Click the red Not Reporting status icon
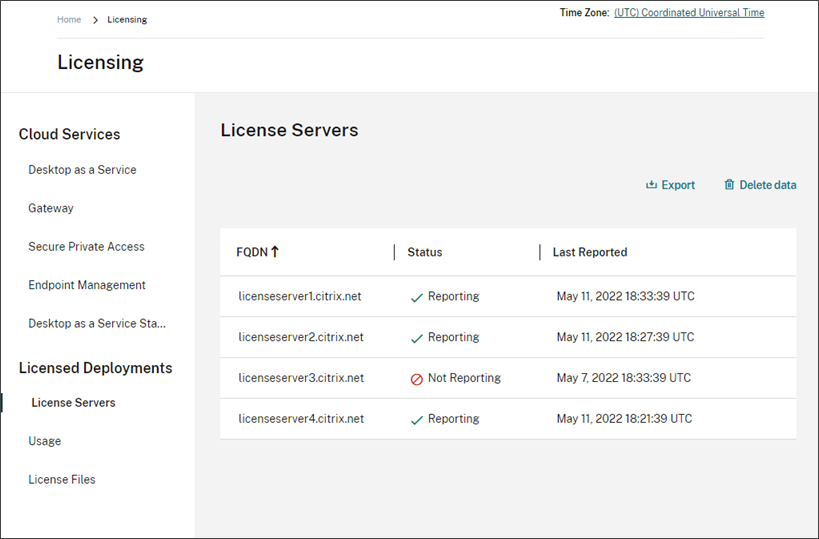 (416, 379)
